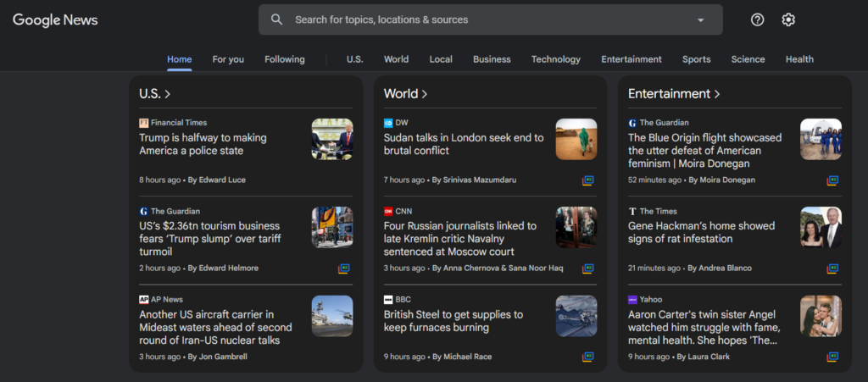
Task: Click the AP News source logo
Action: pos(144,300)
